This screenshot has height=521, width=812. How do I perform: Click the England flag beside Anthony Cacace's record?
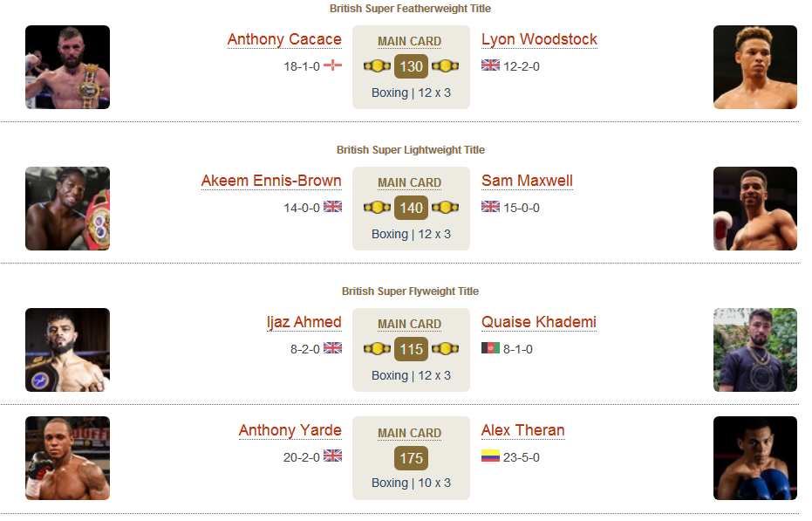tap(332, 65)
